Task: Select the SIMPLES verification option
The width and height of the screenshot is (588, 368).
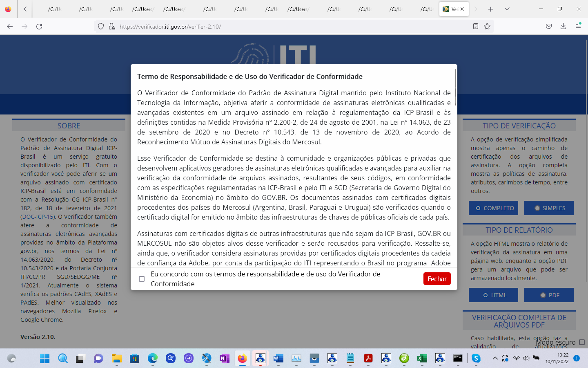Action: click(x=549, y=208)
